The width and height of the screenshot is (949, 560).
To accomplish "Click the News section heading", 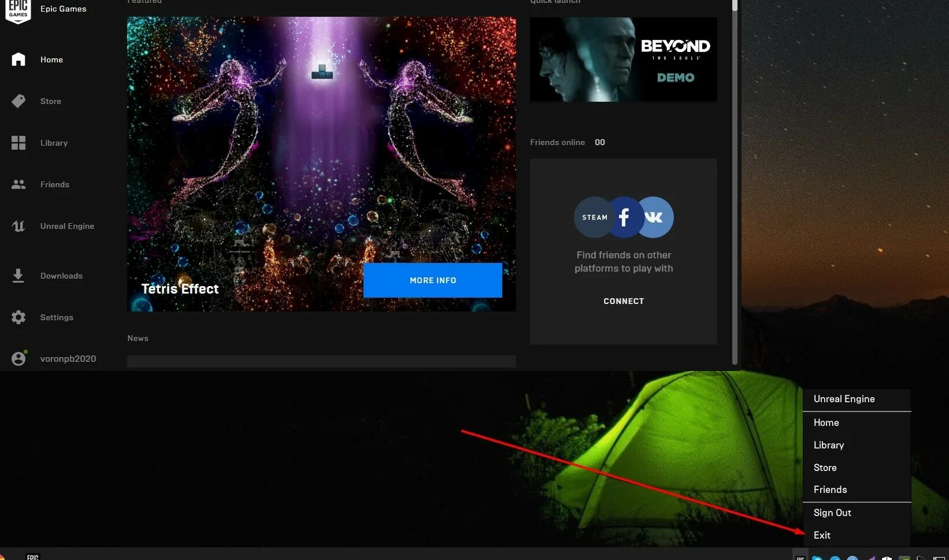I will pos(138,338).
